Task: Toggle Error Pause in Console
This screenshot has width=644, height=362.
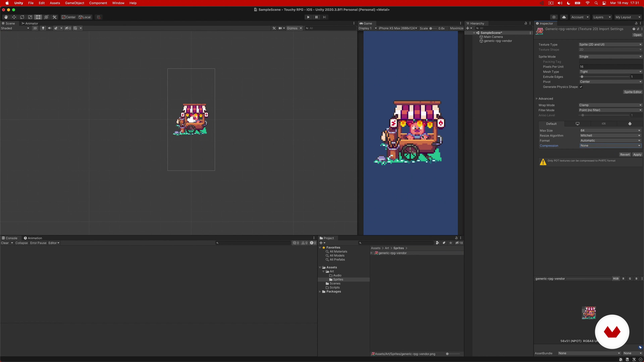Action: click(x=38, y=243)
